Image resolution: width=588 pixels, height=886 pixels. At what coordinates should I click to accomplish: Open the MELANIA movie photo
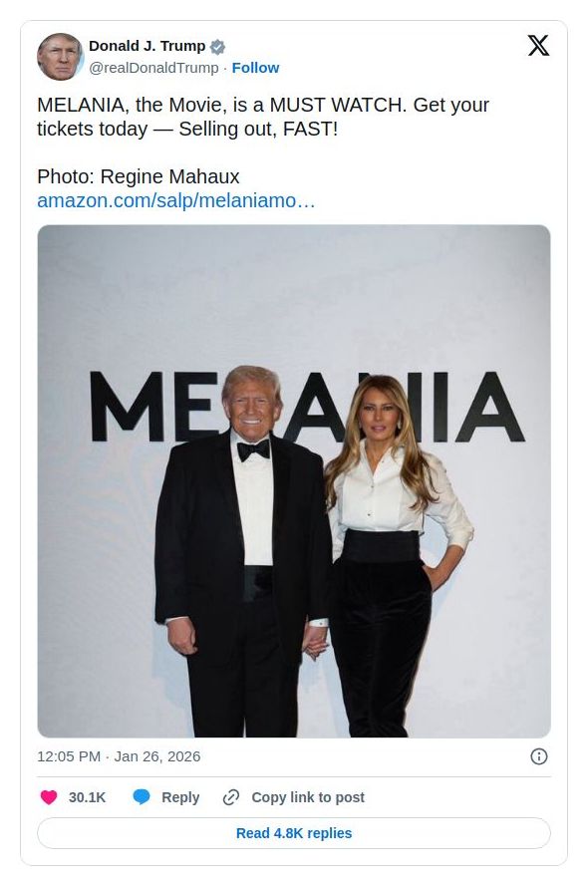tap(294, 480)
